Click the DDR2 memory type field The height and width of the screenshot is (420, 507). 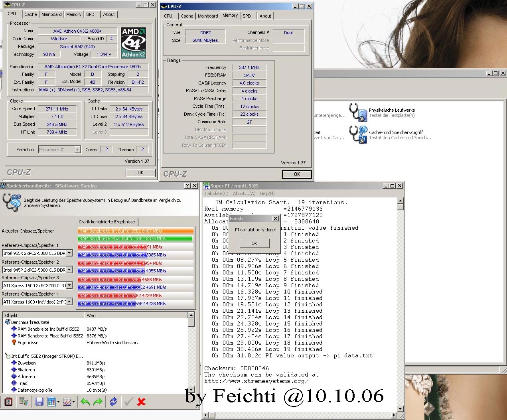coord(206,33)
